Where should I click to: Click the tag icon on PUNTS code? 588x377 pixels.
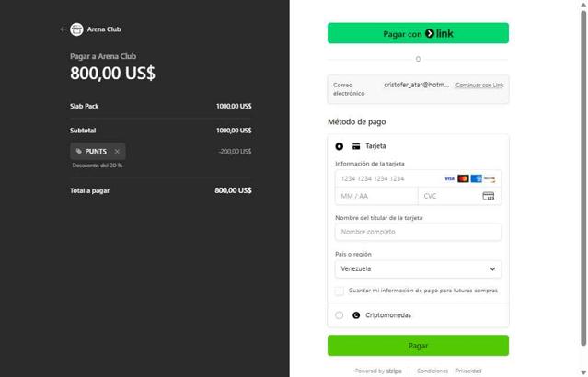click(79, 152)
